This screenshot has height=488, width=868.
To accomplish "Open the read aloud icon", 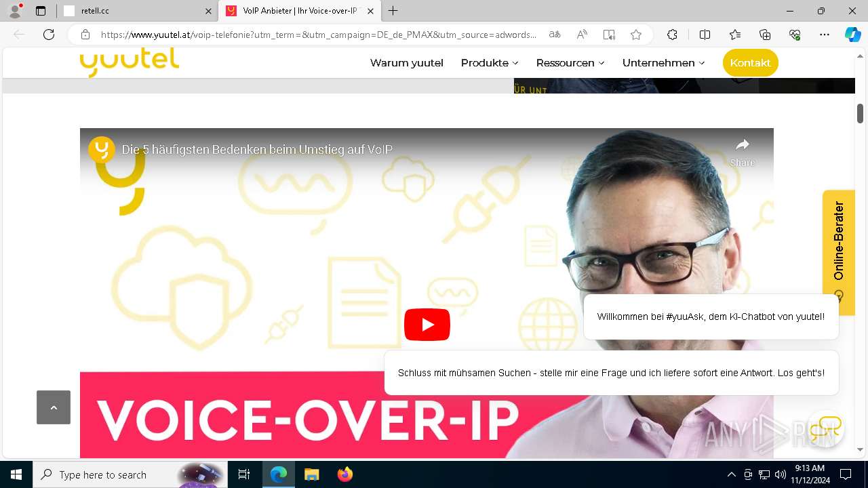I will point(582,35).
